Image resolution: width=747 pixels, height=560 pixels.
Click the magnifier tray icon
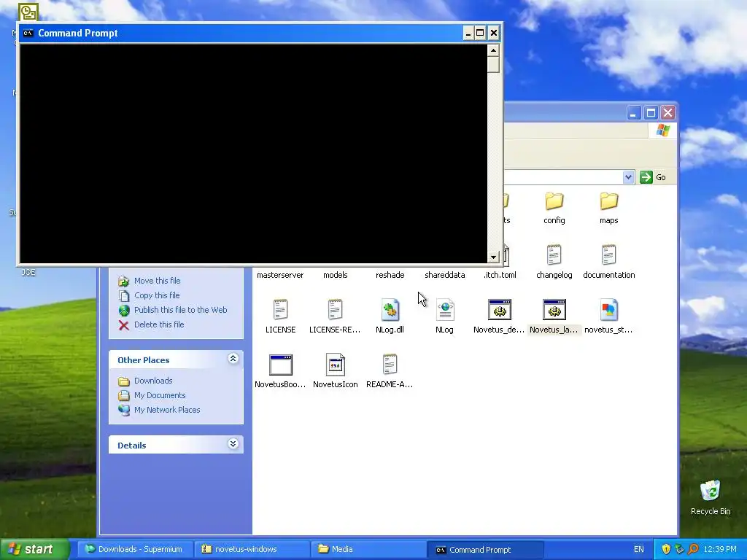693,549
